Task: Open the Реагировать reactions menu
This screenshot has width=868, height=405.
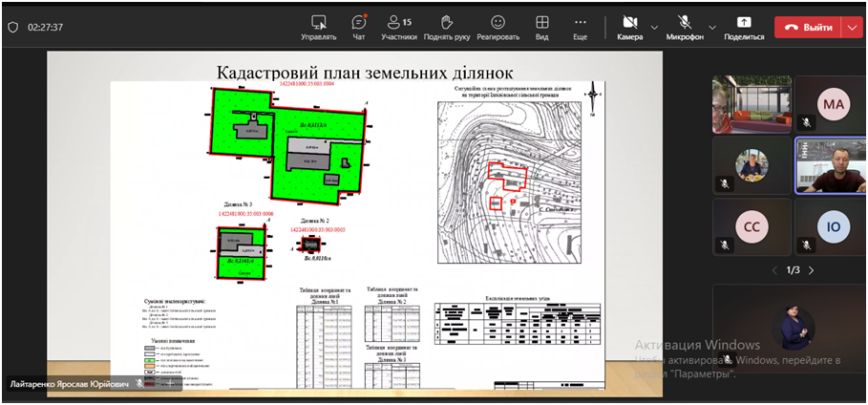Action: pyautogui.click(x=498, y=27)
